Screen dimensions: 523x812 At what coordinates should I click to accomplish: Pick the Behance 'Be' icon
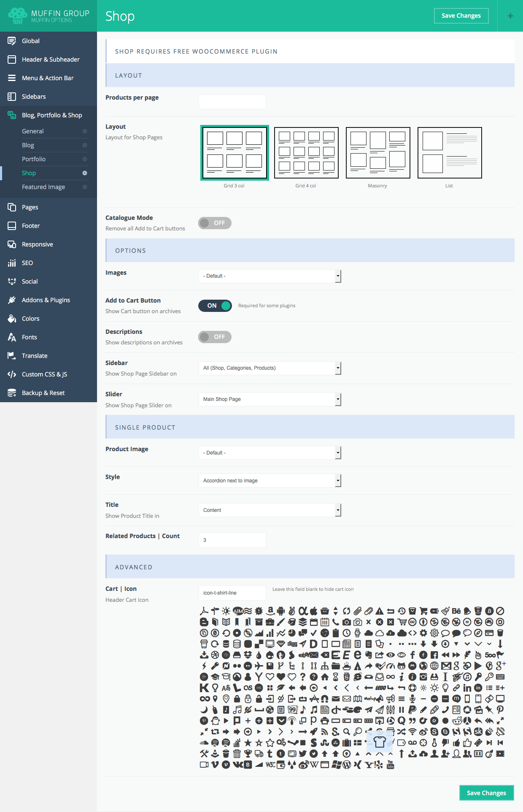(456, 611)
